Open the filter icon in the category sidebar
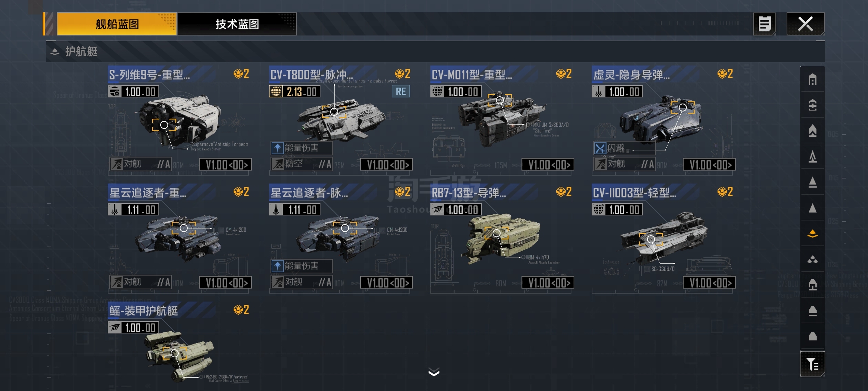 (812, 364)
